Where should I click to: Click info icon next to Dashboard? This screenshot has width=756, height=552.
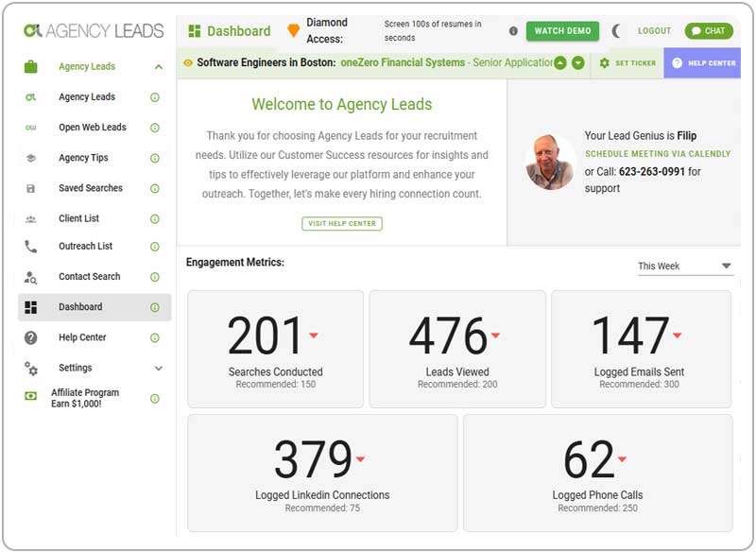155,307
